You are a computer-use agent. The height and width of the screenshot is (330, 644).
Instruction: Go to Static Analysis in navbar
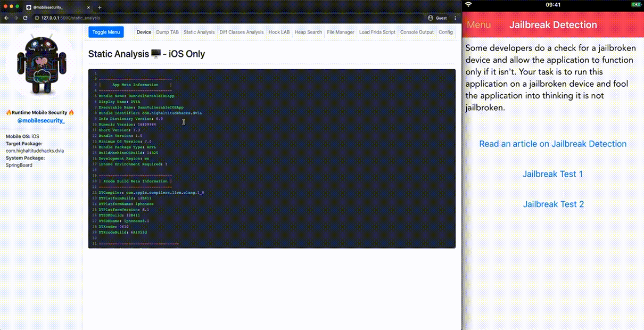pos(199,32)
